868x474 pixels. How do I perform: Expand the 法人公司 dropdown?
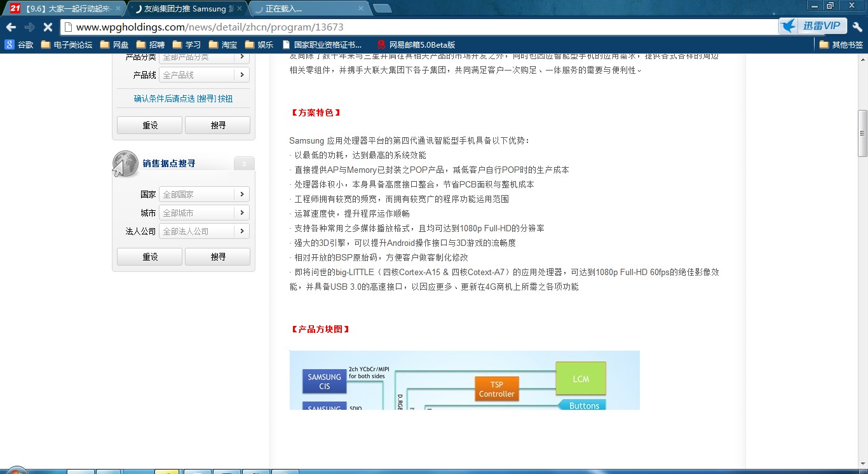(x=242, y=231)
